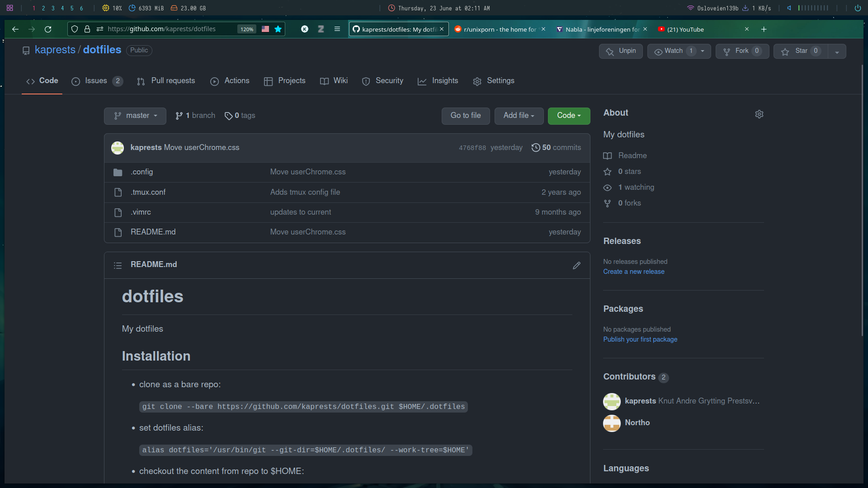The image size is (868, 488).
Task: Click the Fork button
Action: (x=742, y=51)
